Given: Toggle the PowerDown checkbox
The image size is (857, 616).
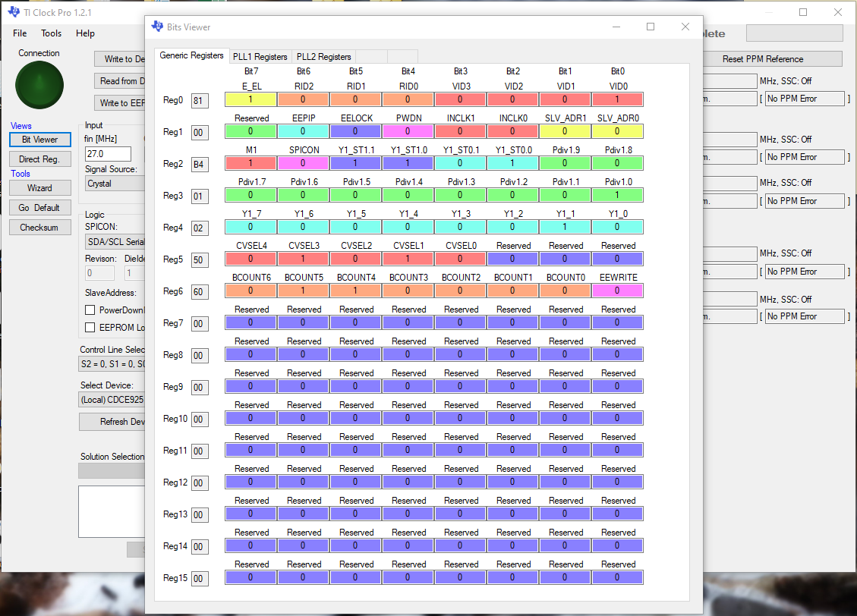Looking at the screenshot, I should pos(90,310).
